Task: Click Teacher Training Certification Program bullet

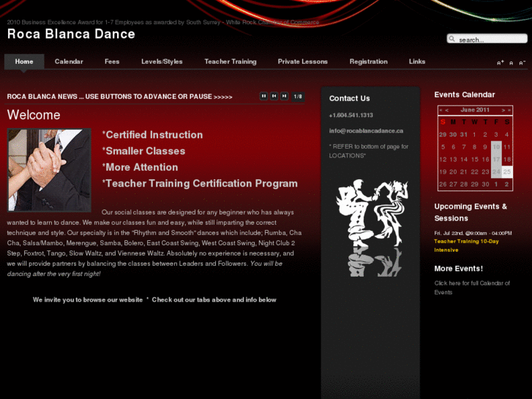Action: point(200,183)
